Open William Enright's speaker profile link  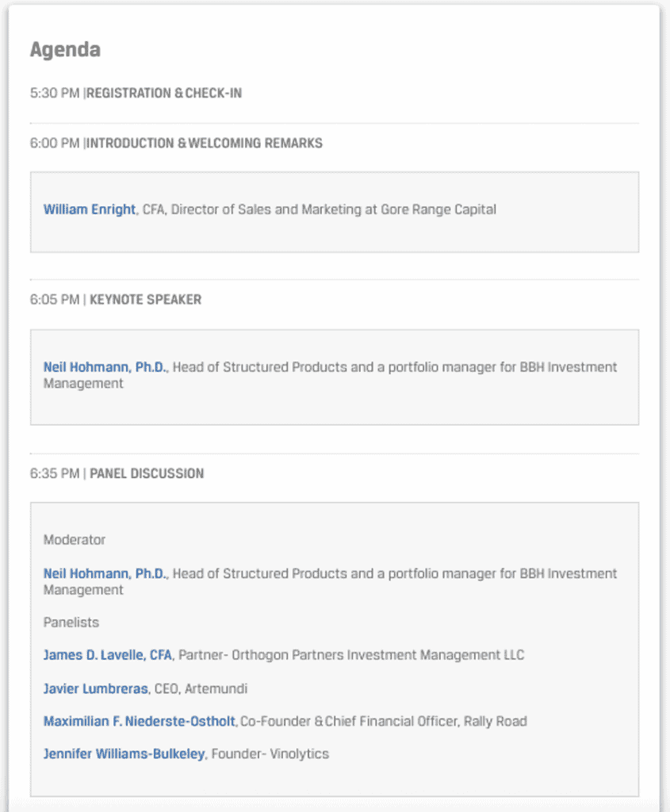[89, 209]
